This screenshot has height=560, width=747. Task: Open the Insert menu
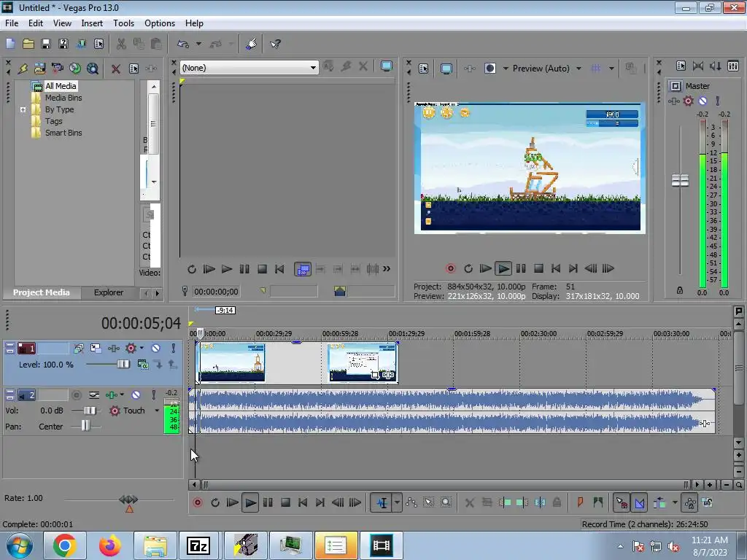[x=92, y=23]
